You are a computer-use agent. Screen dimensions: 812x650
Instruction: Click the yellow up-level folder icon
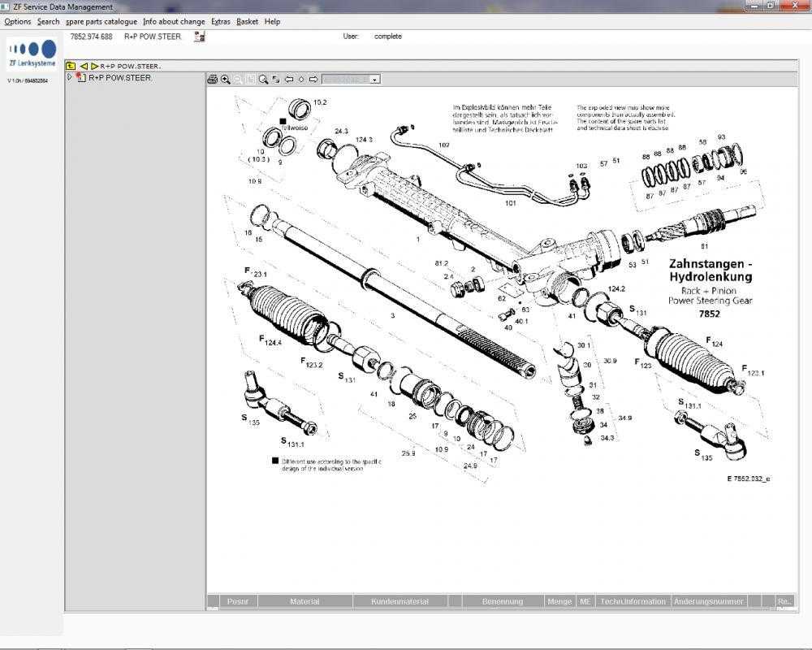(71, 66)
